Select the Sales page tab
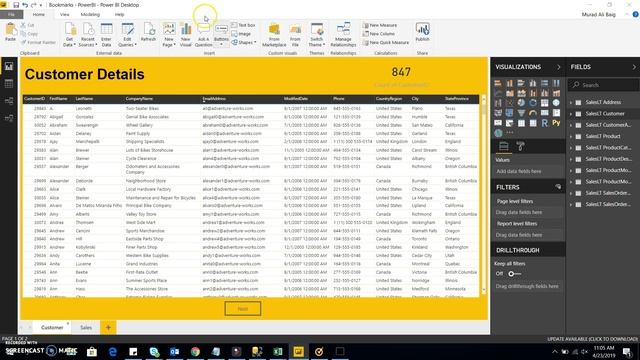Viewport: 640px width, 360px height. click(x=86, y=327)
